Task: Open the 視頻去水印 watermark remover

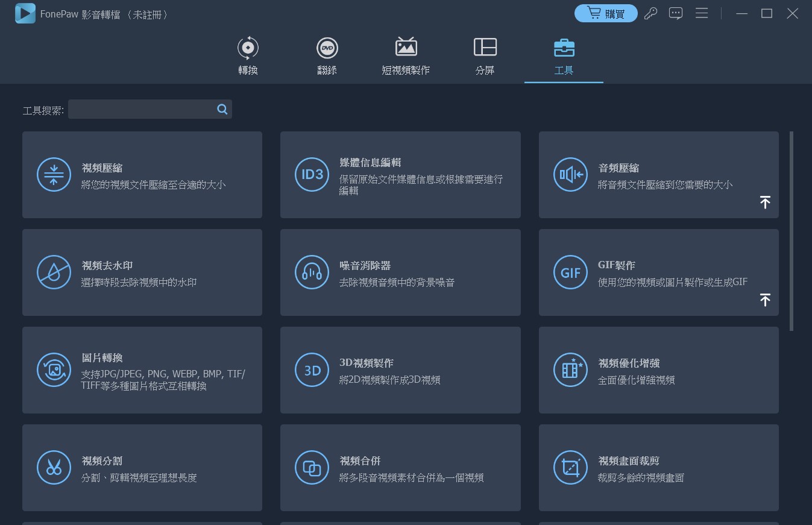Action: click(142, 272)
